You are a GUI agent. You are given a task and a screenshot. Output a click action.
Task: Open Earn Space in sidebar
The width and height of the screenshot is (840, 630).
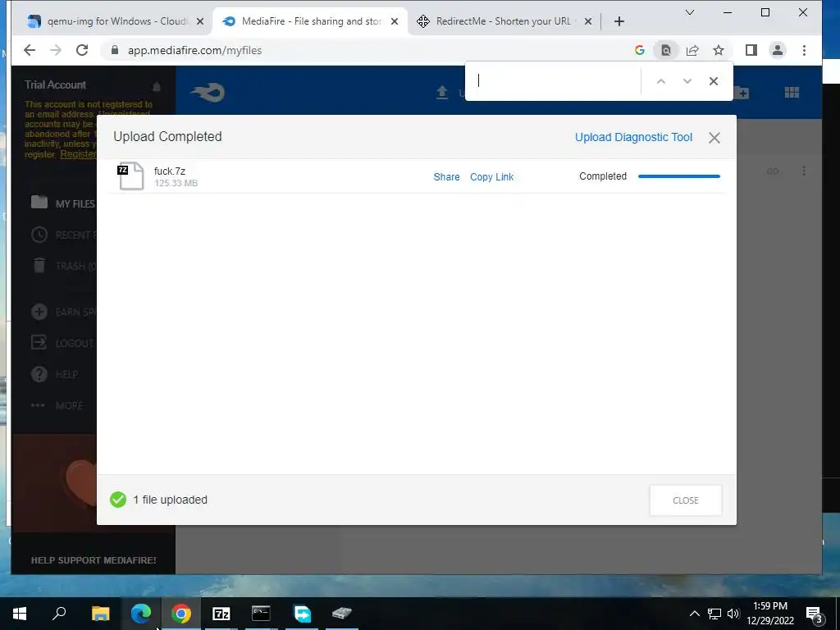click(63, 312)
